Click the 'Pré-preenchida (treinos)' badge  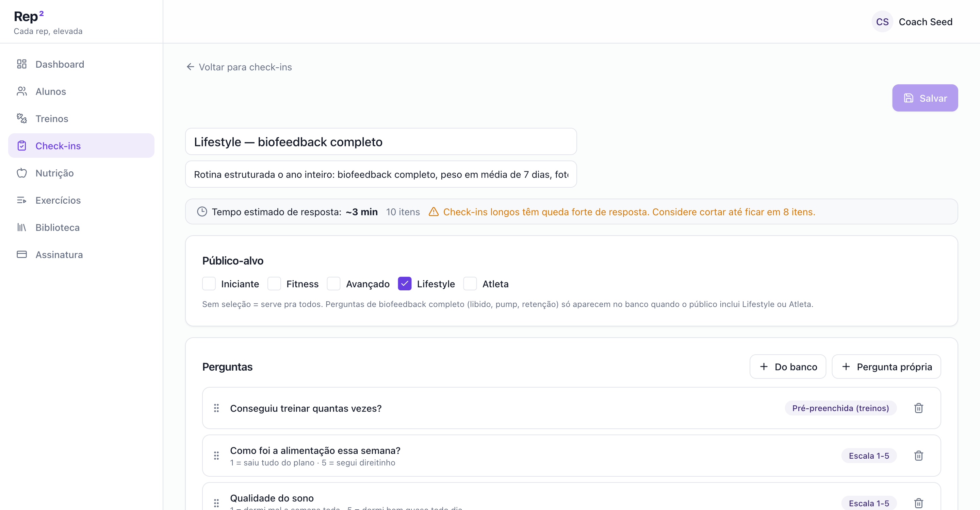(x=840, y=408)
